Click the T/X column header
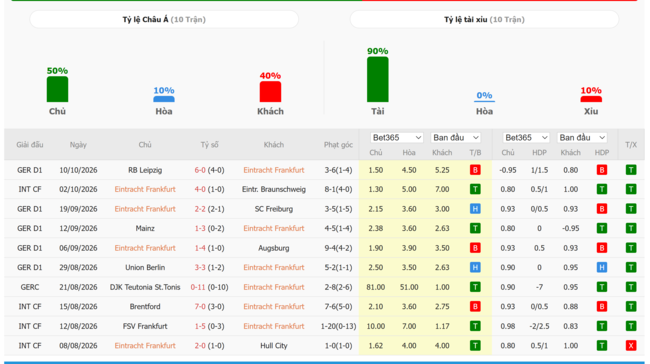This screenshot has height=364, width=650. click(x=631, y=145)
